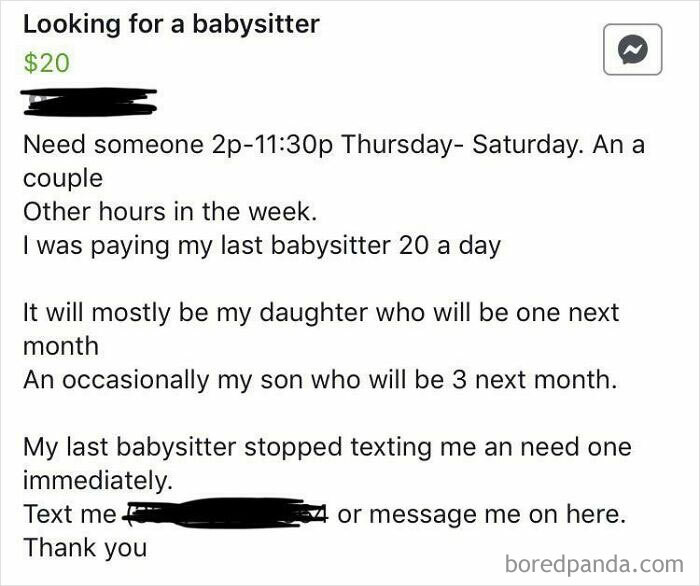Screen dimensions: 700x586
Task: Click the word "Saturday." in the description
Action: pos(527,145)
